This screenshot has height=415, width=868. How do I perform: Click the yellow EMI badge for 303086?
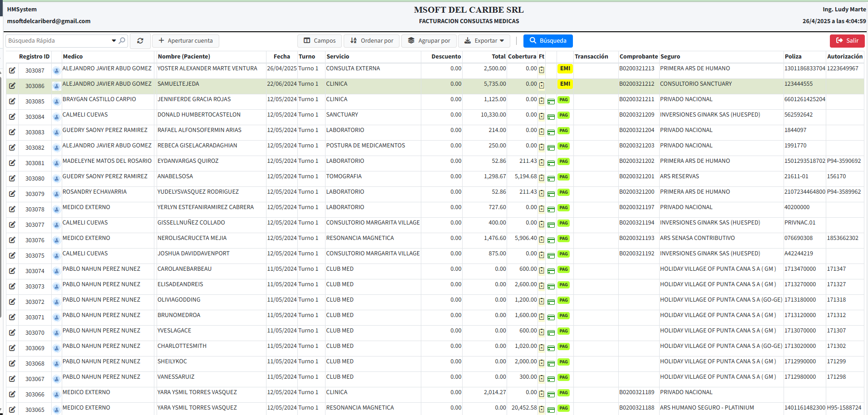pos(565,84)
